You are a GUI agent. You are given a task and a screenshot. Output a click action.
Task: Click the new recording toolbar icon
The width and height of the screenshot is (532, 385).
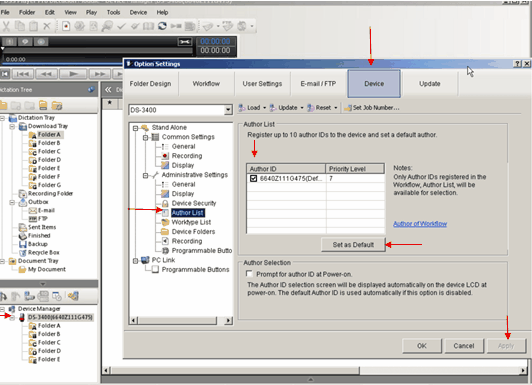pos(66,26)
